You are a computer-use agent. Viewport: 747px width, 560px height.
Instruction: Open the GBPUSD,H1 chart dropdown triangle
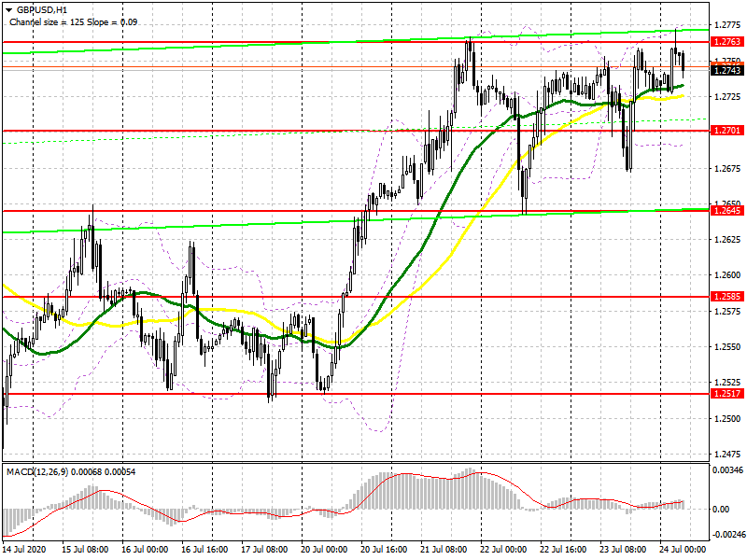tap(8, 9)
